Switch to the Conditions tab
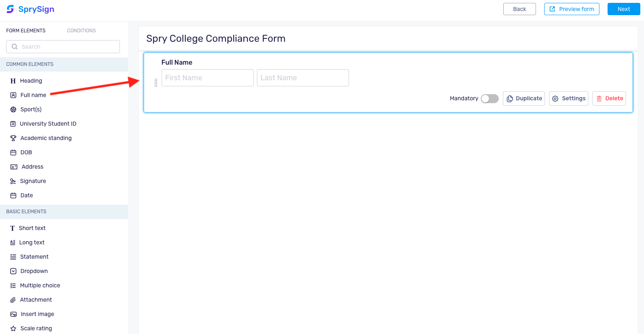Image resolution: width=644 pixels, height=334 pixels. tap(81, 30)
